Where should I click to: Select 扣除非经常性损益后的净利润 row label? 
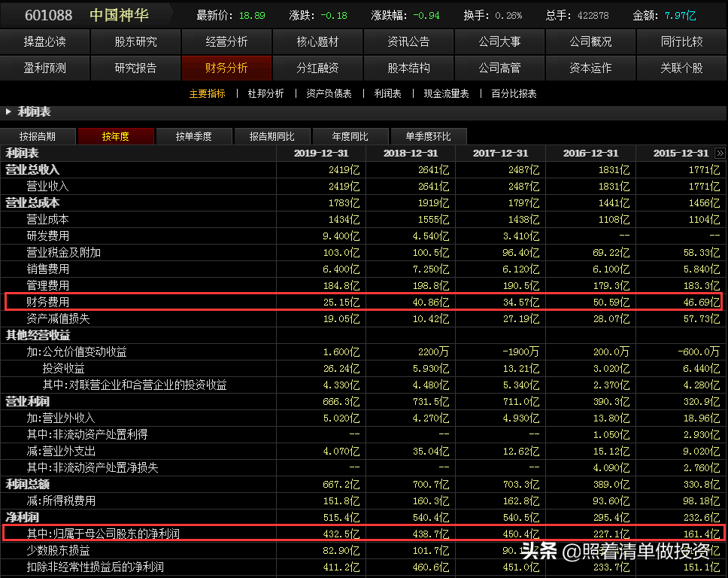(x=96, y=567)
